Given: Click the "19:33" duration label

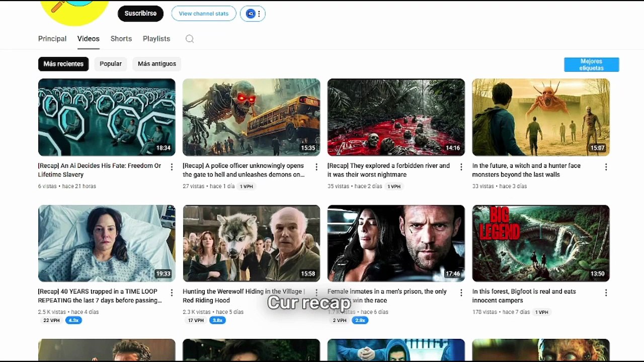Looking at the screenshot, I should click(163, 274).
